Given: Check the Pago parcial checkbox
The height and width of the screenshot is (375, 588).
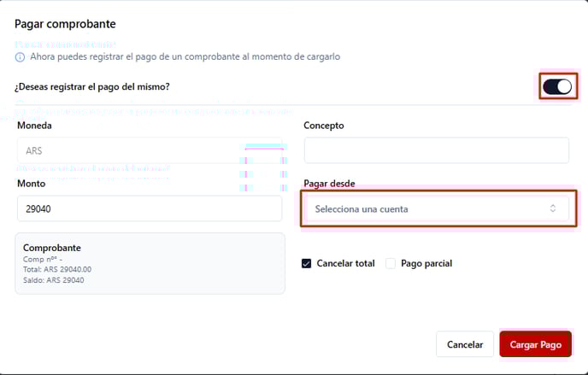Looking at the screenshot, I should (391, 263).
